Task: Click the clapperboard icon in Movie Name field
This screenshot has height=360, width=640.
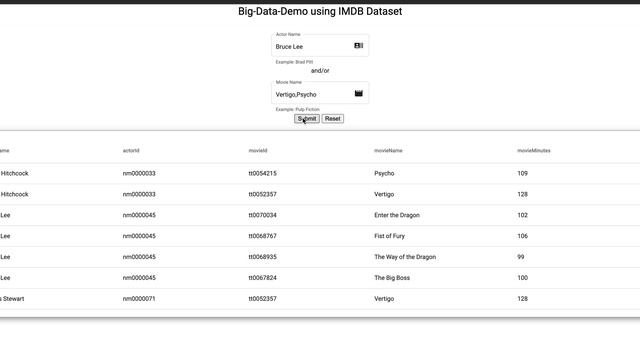Action: pos(358,93)
